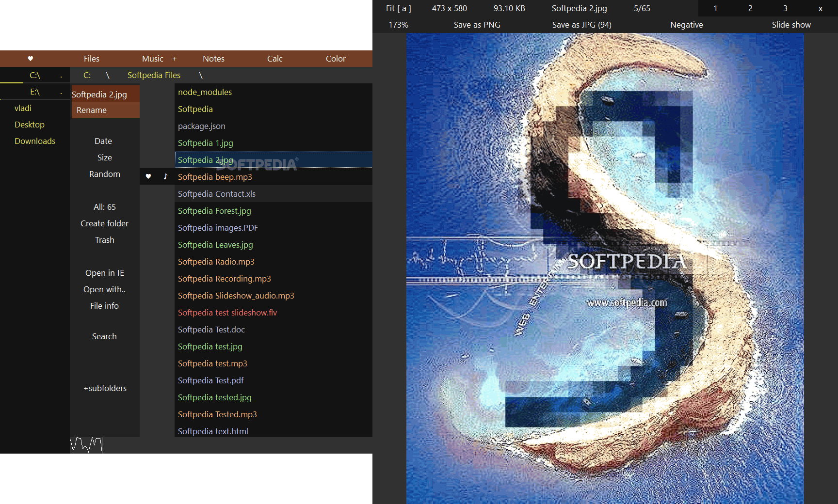Click Search in the side panel

pyautogui.click(x=105, y=336)
